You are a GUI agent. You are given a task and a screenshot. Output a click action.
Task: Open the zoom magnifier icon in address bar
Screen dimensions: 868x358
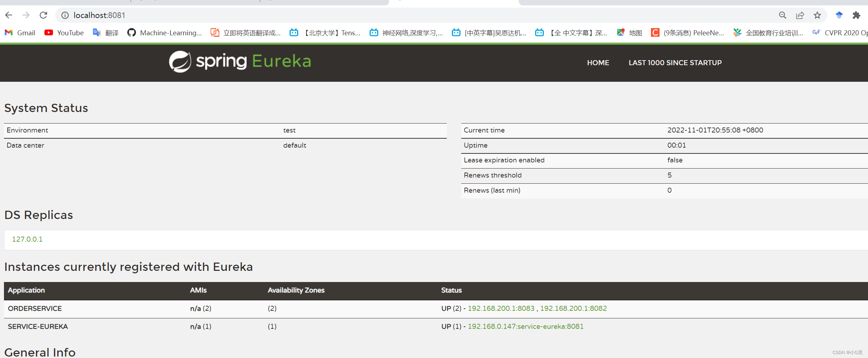(x=783, y=15)
